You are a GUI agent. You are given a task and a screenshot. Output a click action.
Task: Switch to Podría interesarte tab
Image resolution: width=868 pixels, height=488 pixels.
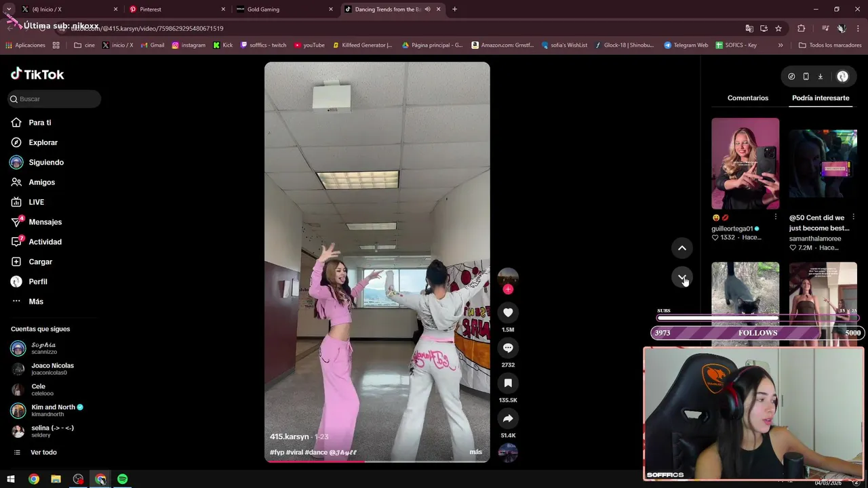[821, 98]
